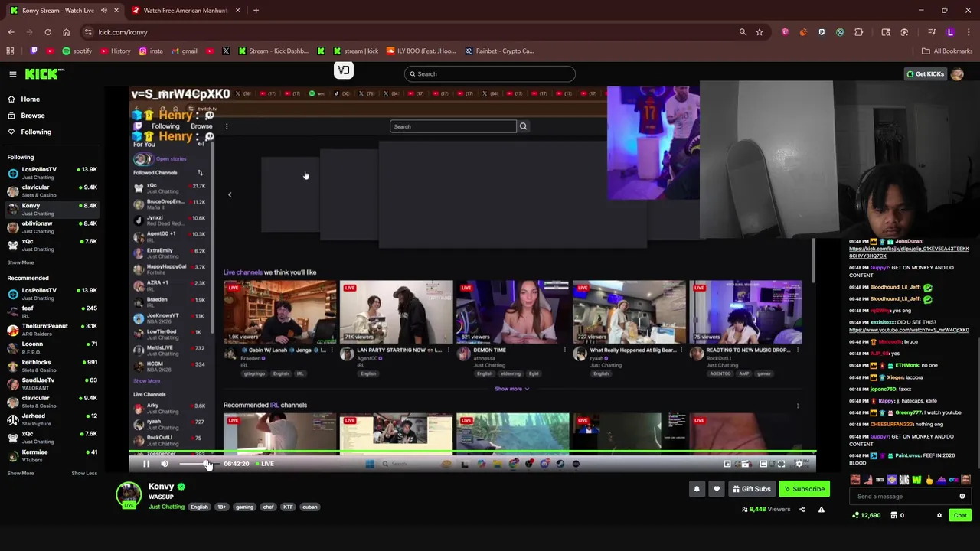
Task: Mute the Konvy Stream browser tab
Action: click(x=103, y=11)
